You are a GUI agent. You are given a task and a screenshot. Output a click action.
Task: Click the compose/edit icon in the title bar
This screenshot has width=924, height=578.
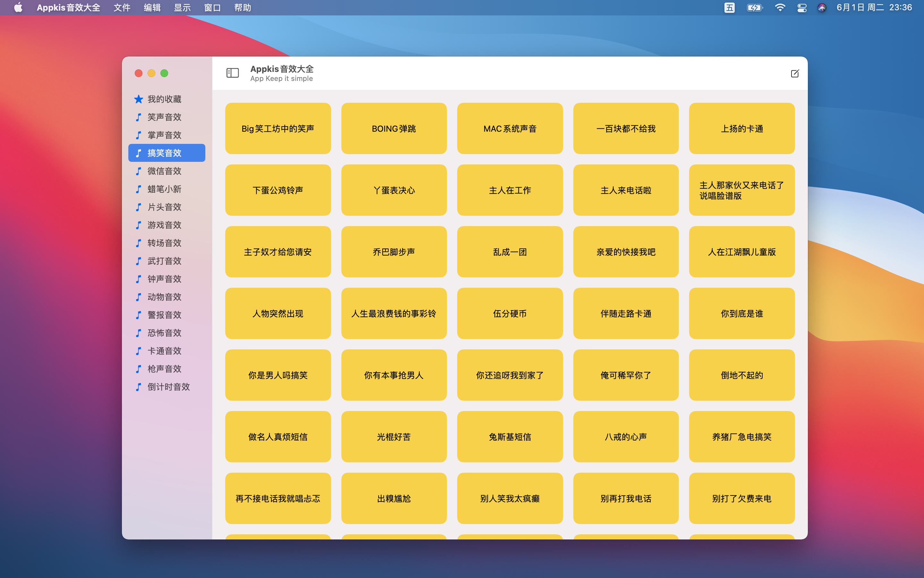pos(795,74)
